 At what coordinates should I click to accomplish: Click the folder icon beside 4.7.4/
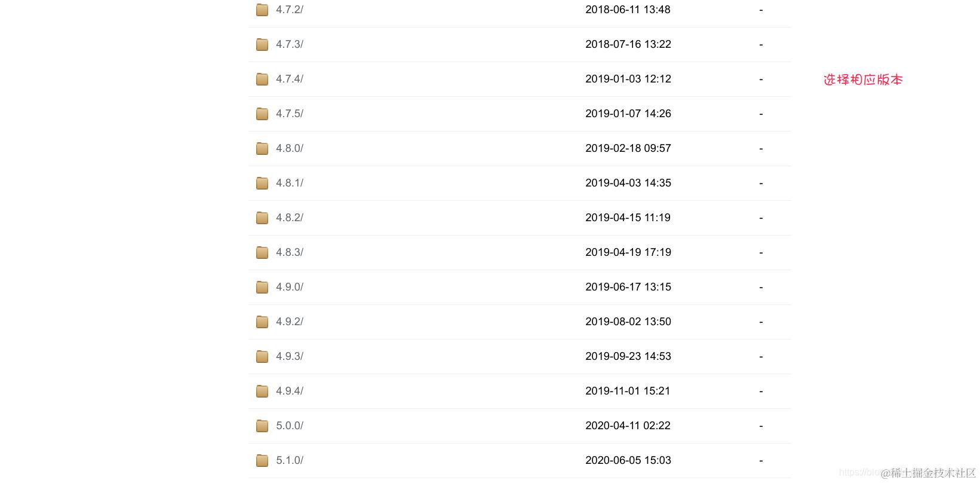pos(262,79)
